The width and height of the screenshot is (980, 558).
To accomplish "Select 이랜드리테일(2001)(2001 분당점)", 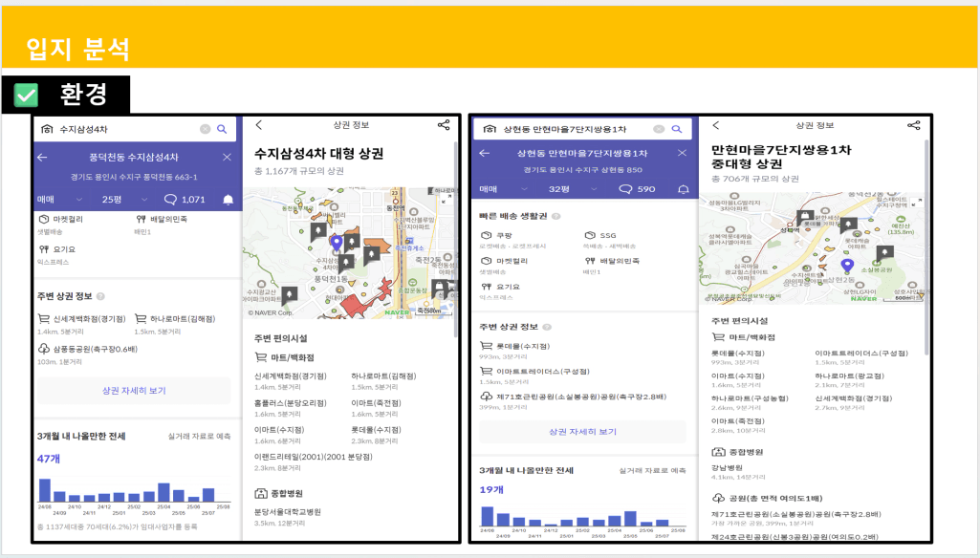I will [x=314, y=457].
